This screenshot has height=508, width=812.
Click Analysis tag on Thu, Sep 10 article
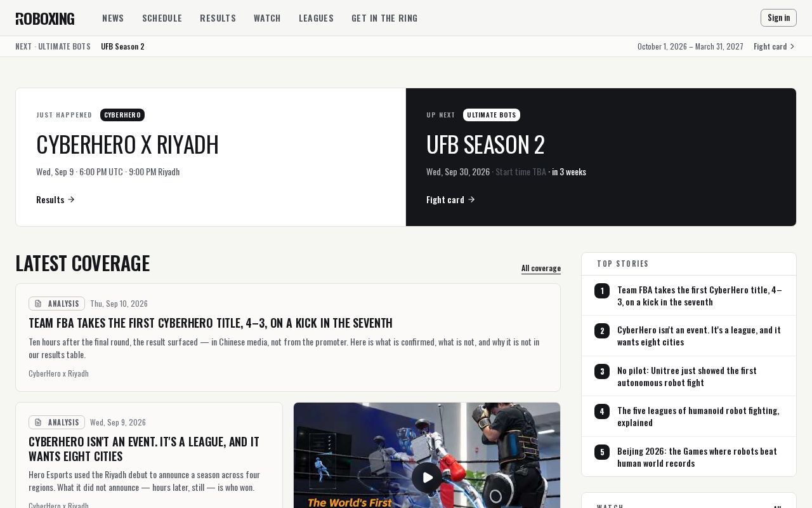(56, 304)
